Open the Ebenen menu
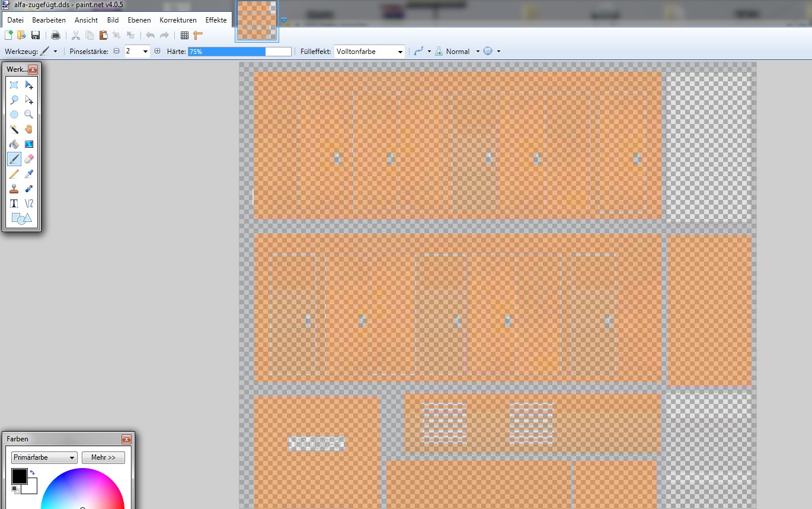The width and height of the screenshot is (812, 509). click(x=139, y=20)
